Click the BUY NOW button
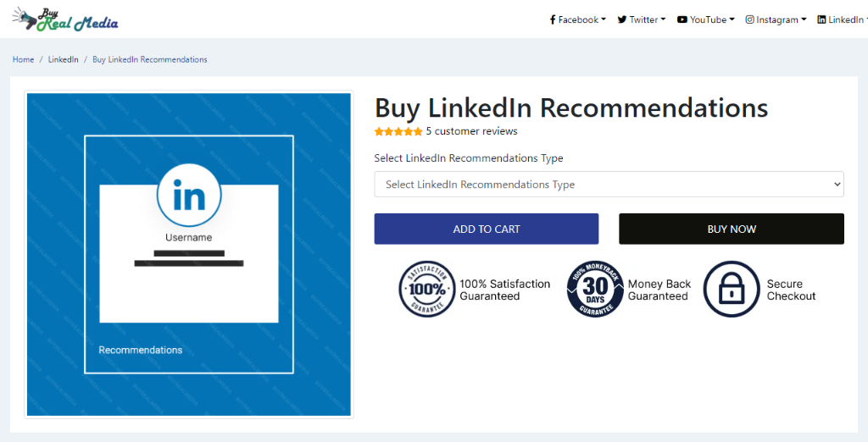Viewport: 868px width, 442px height. (732, 229)
